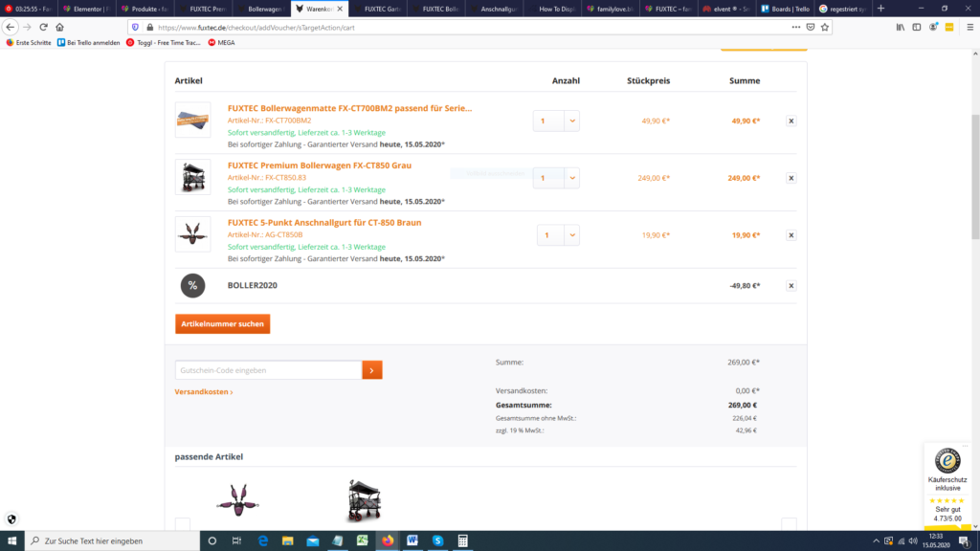The width and height of the screenshot is (980, 551).
Task: Open the browser home page
Action: (60, 28)
